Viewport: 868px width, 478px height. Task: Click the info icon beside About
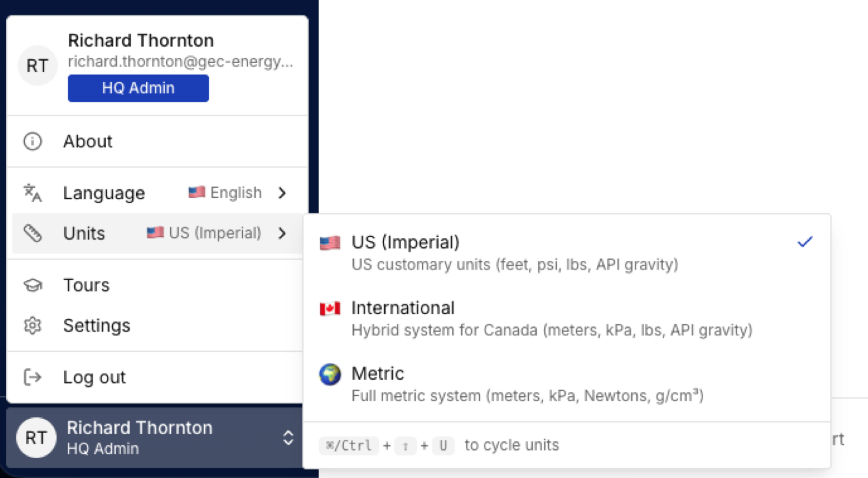[x=32, y=142]
